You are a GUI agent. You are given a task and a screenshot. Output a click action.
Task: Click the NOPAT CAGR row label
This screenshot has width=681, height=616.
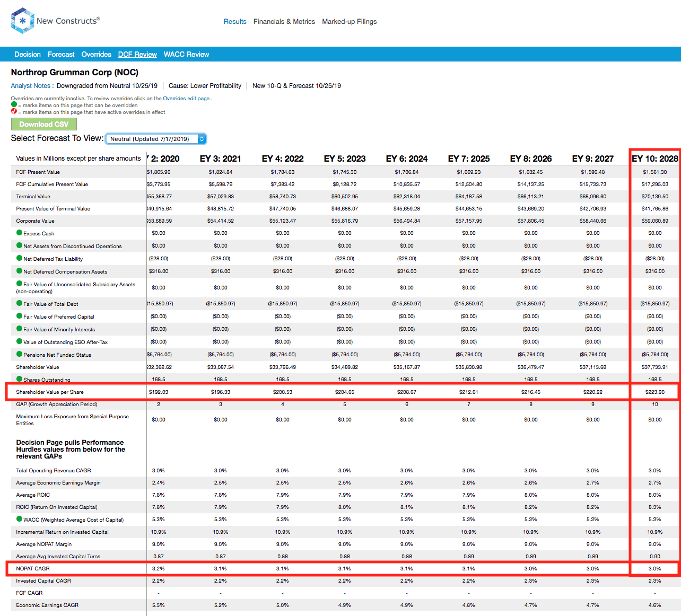point(33,569)
